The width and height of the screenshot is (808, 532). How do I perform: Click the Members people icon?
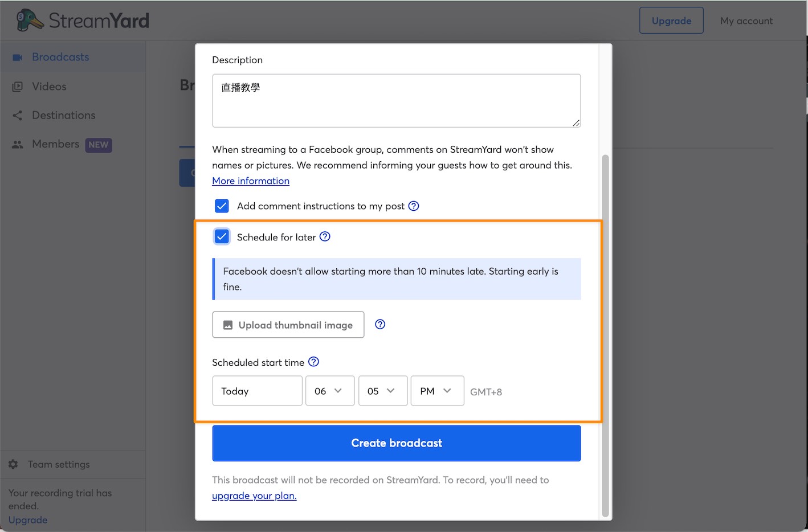(18, 145)
